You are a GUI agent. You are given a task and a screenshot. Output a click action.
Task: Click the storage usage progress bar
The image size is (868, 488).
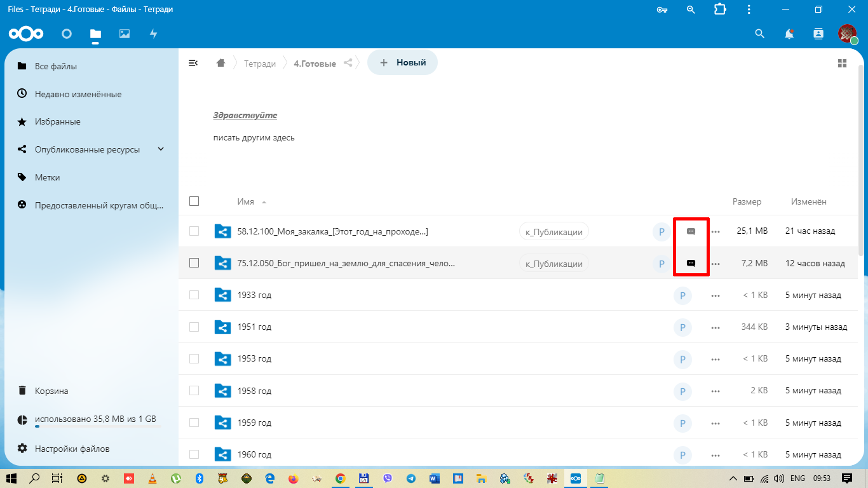[97, 426]
